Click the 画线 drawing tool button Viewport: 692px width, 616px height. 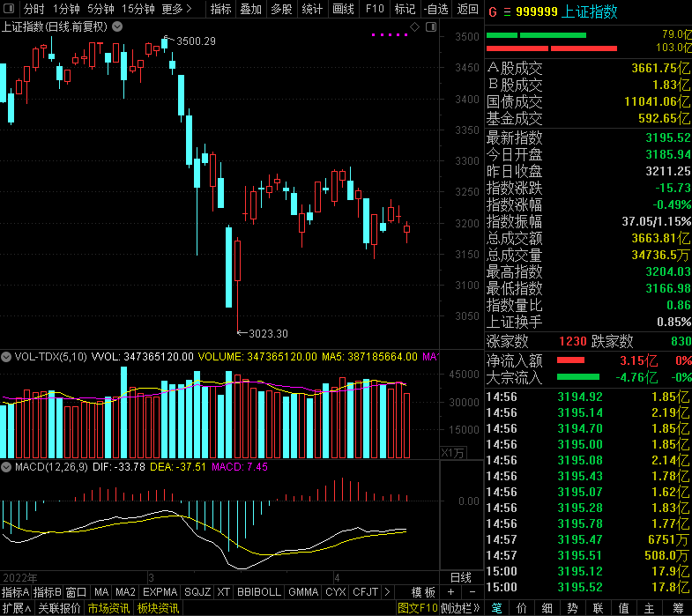point(343,9)
